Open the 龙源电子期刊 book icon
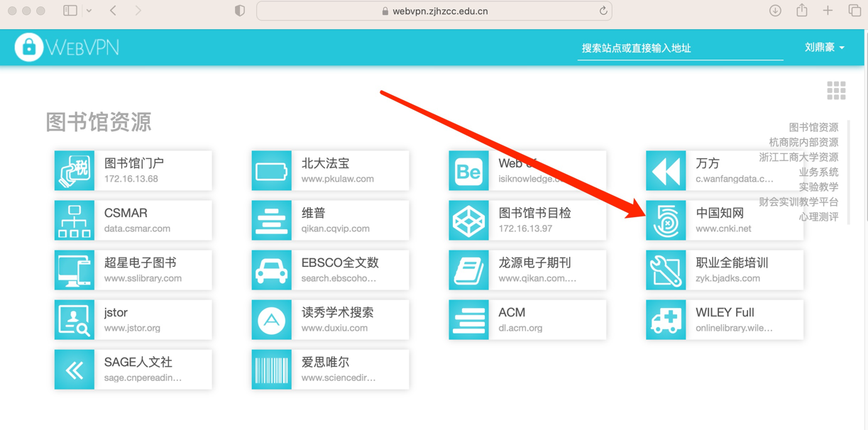 click(469, 270)
